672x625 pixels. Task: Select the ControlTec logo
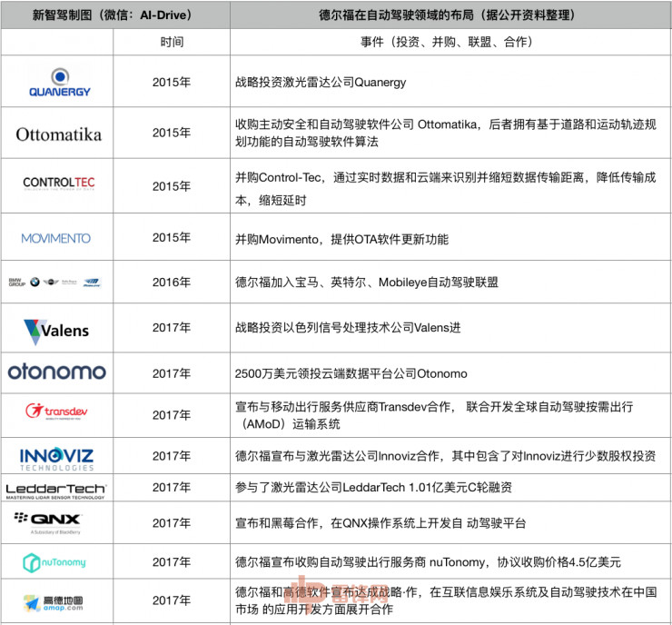pos(58,183)
